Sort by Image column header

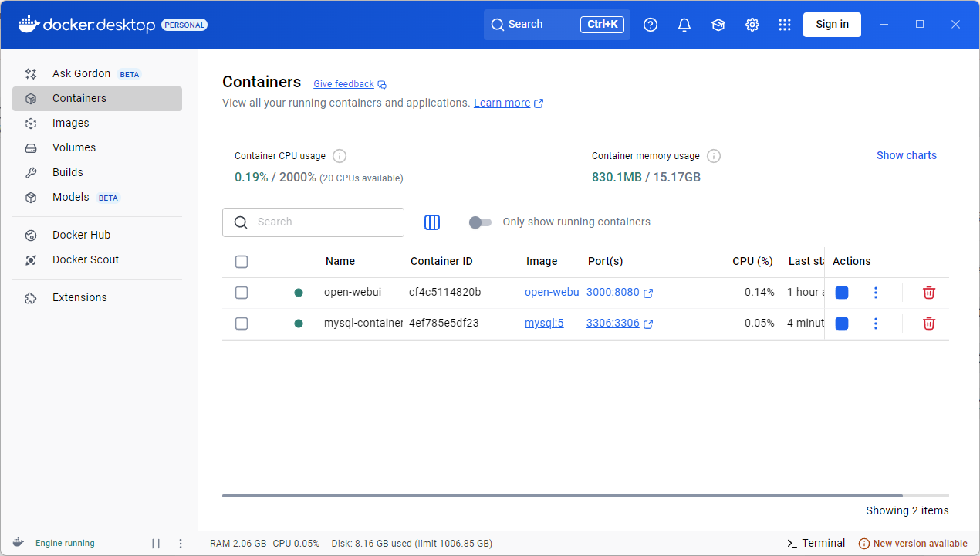(x=542, y=262)
